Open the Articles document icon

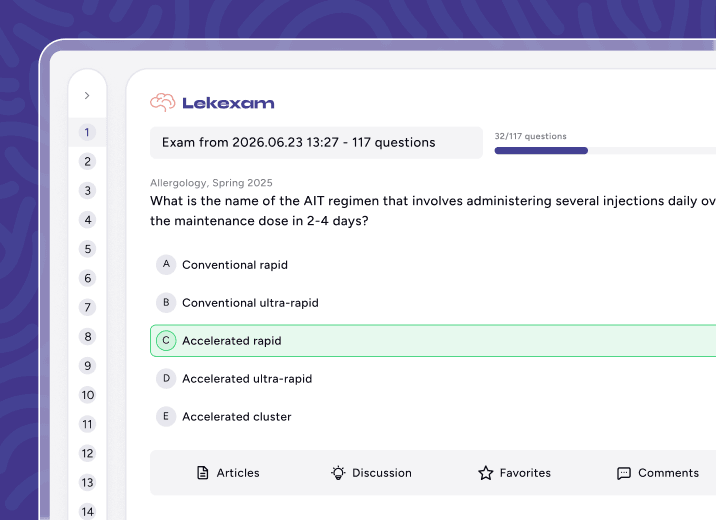pyautogui.click(x=202, y=473)
